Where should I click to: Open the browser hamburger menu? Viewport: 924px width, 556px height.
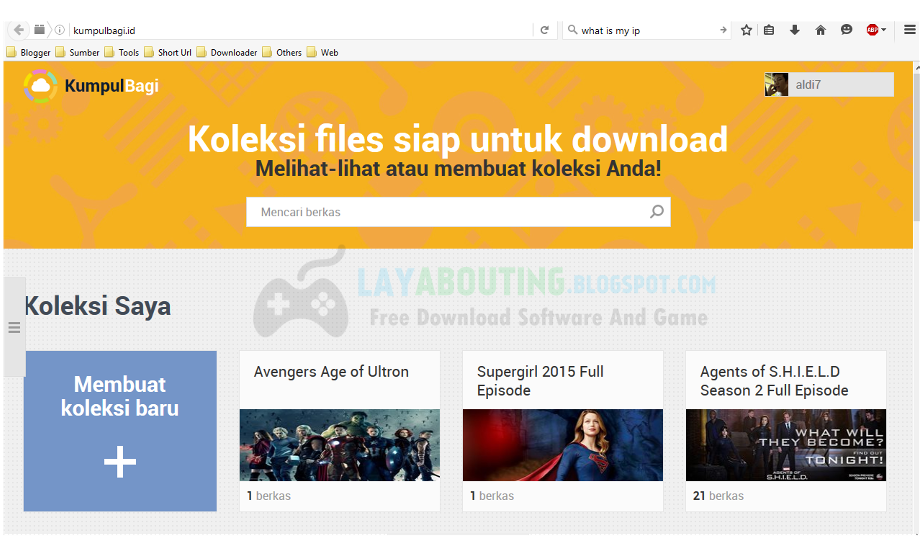coord(910,30)
